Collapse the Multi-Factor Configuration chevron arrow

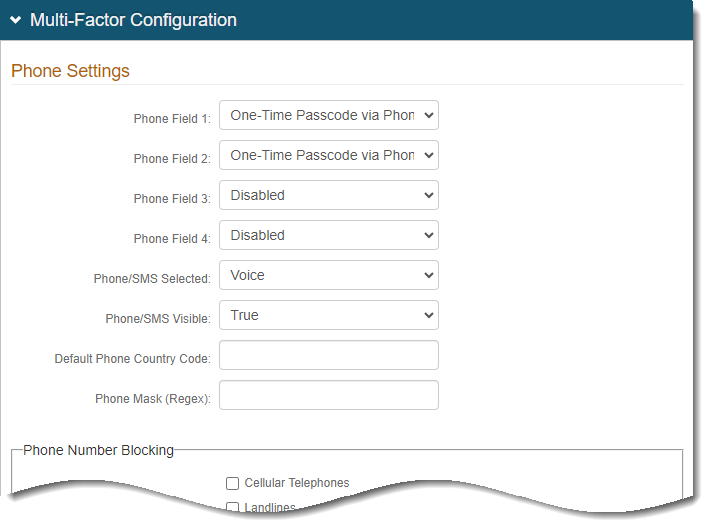click(x=16, y=20)
